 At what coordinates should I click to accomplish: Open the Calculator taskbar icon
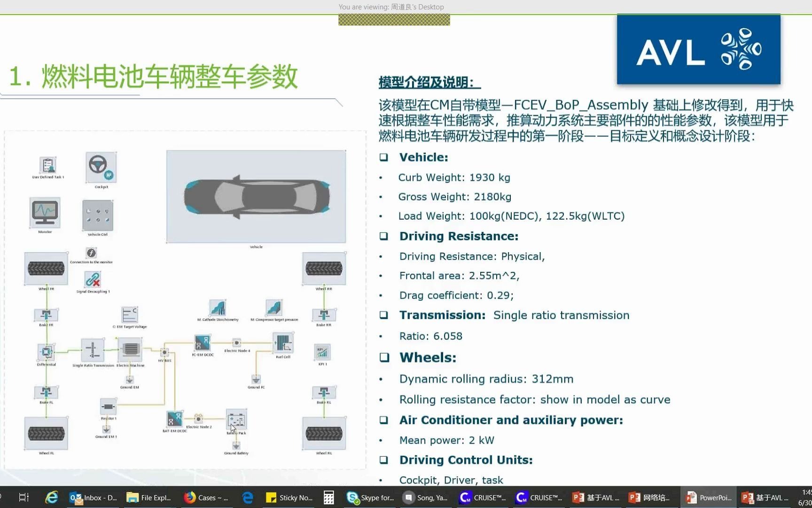(329, 497)
